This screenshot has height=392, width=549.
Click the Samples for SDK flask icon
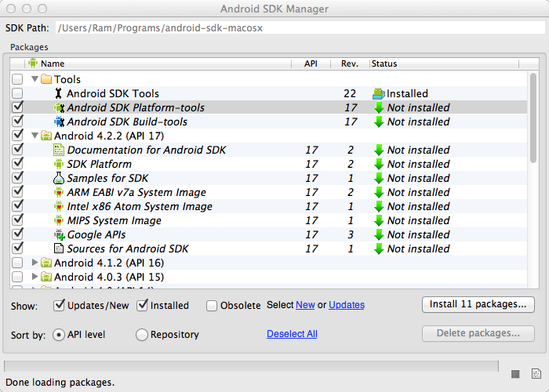[59, 178]
